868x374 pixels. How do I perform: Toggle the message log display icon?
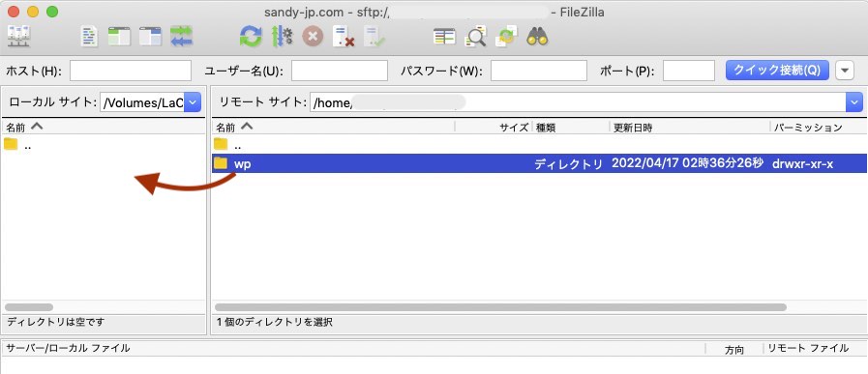(x=89, y=37)
